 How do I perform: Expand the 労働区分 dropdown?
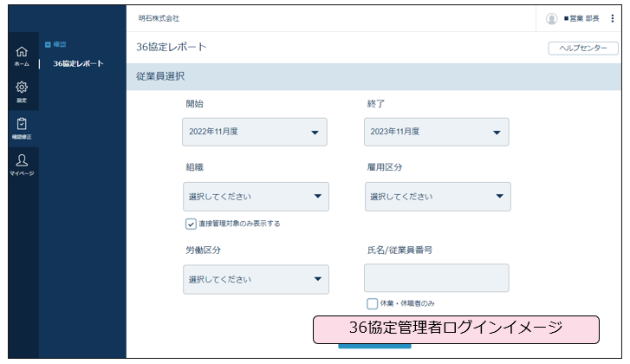click(x=256, y=279)
